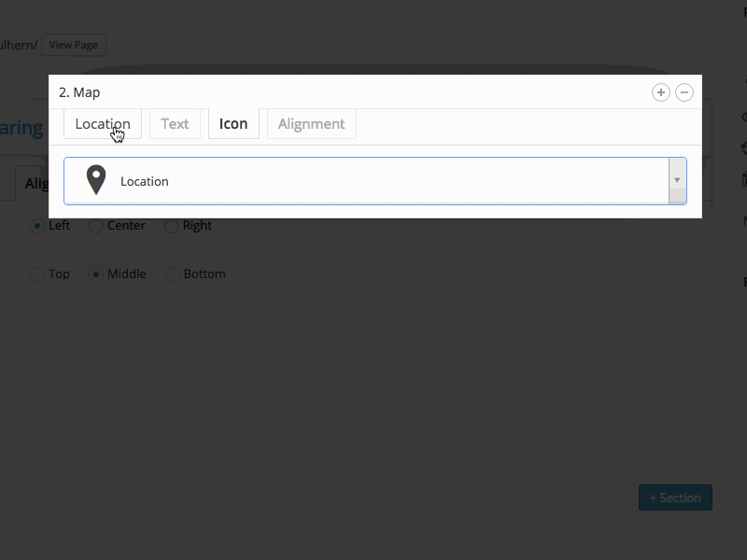Select the Top vertical radio button
Image resolution: width=747 pixels, height=560 pixels.
(x=37, y=274)
